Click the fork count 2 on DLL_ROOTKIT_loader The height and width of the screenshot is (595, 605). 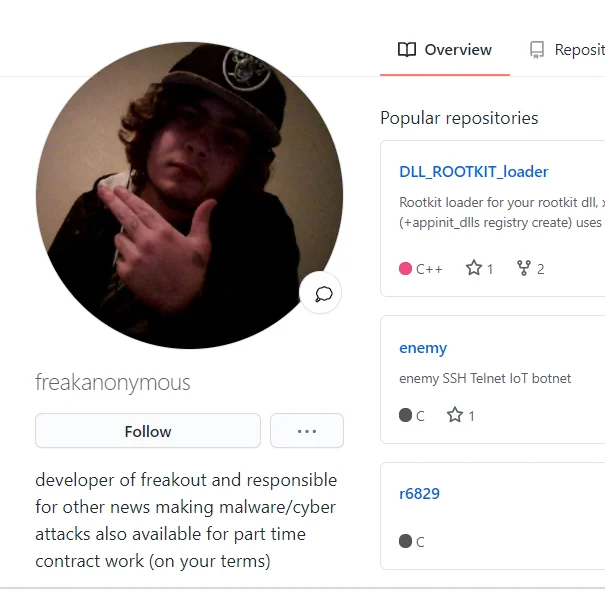coord(541,269)
